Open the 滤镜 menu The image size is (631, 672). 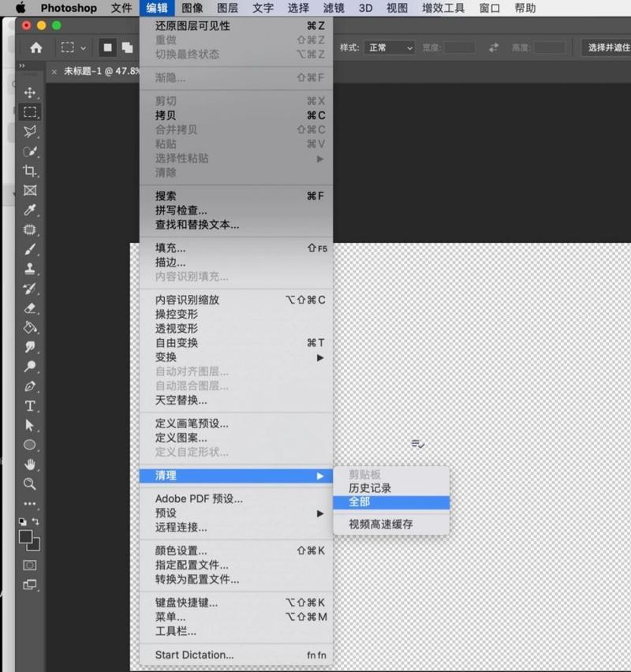pyautogui.click(x=334, y=8)
